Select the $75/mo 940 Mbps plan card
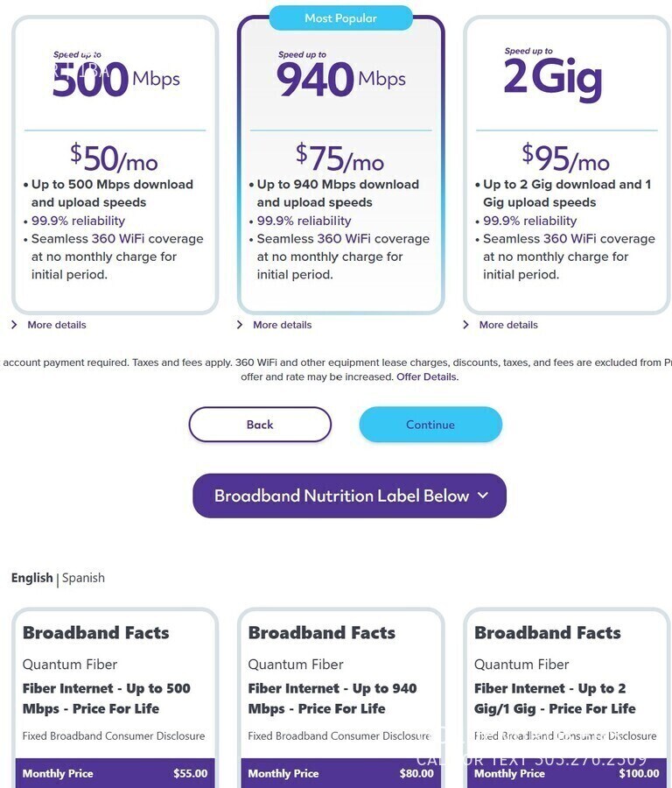672x788 pixels. (x=340, y=165)
